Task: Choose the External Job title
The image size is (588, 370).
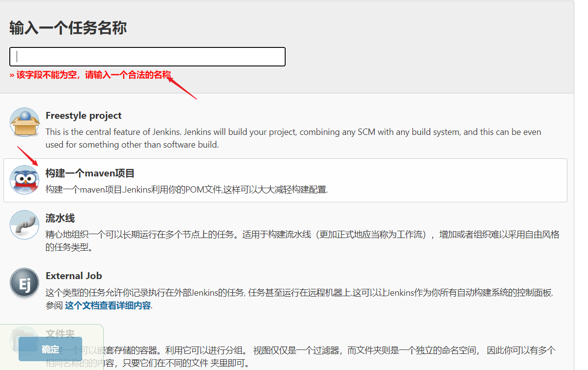Action: (74, 276)
